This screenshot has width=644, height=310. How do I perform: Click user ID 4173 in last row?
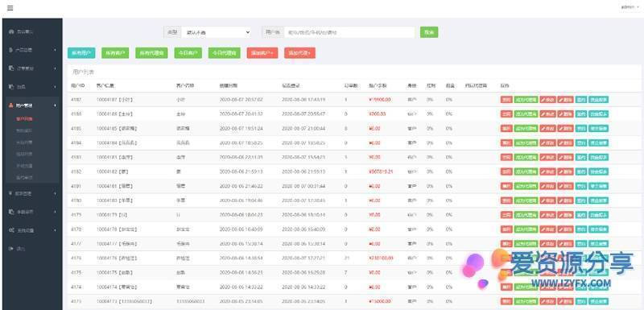click(x=76, y=301)
